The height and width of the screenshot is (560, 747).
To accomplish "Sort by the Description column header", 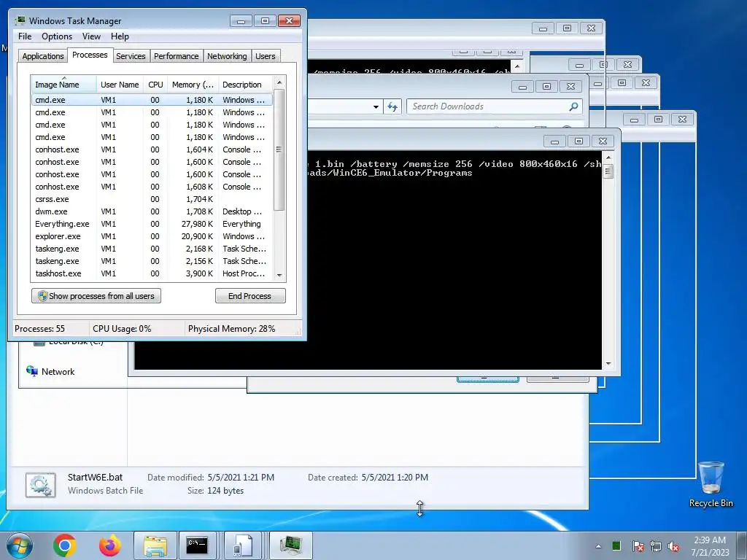I will (245, 85).
